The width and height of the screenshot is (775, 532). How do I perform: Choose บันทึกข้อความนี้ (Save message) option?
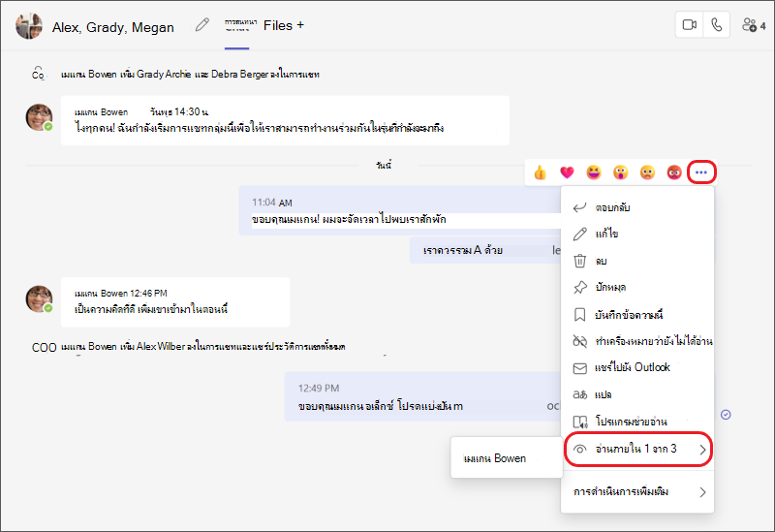(637, 315)
